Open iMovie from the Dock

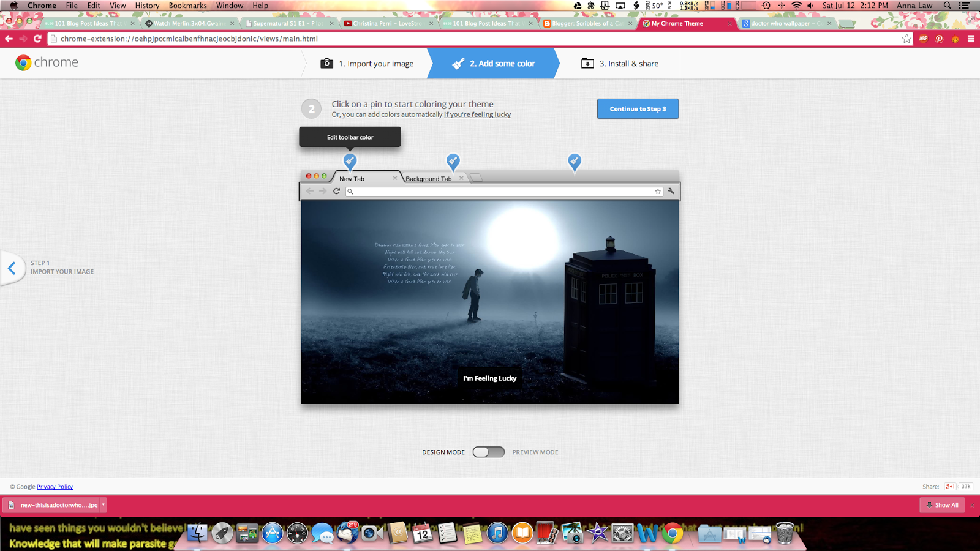pyautogui.click(x=597, y=533)
